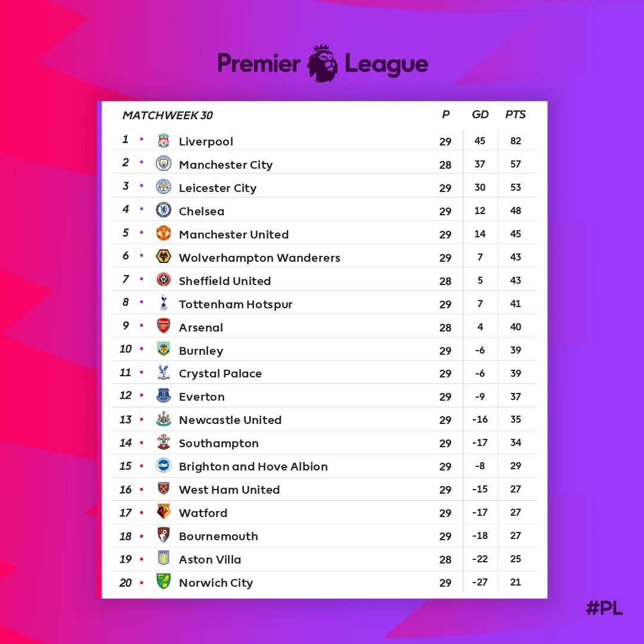This screenshot has height=644, width=644.
Task: Select the Chelsea club crest
Action: coord(163,210)
